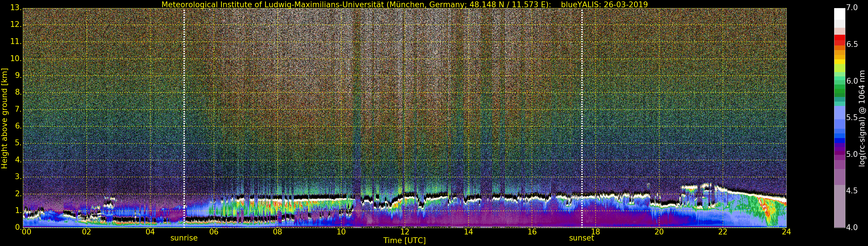Viewport: 868px width, 246px height.
Task: Click the plot title 'Meteorological Institute of Ludwig-Maximilians-Universität'
Action: [272, 4]
